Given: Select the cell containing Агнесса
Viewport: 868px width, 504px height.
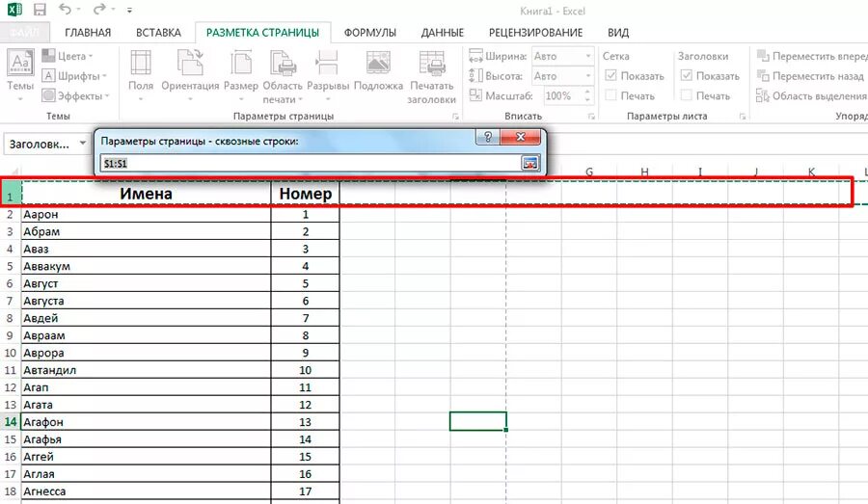Looking at the screenshot, I should (147, 491).
